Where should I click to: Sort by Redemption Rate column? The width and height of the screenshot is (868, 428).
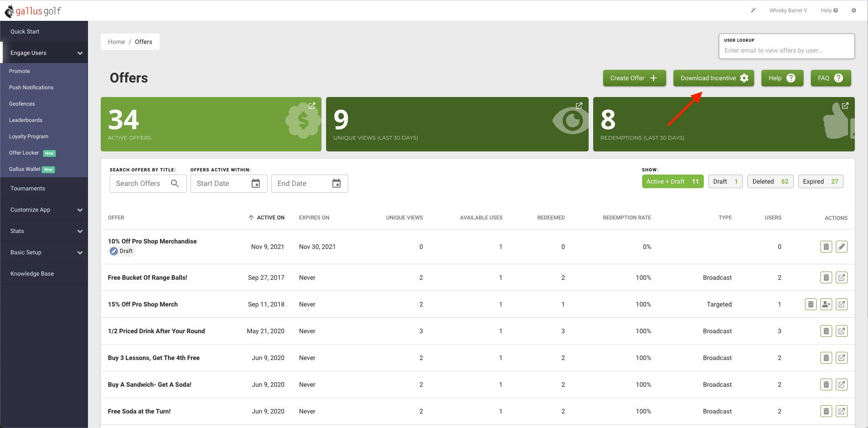coord(627,218)
